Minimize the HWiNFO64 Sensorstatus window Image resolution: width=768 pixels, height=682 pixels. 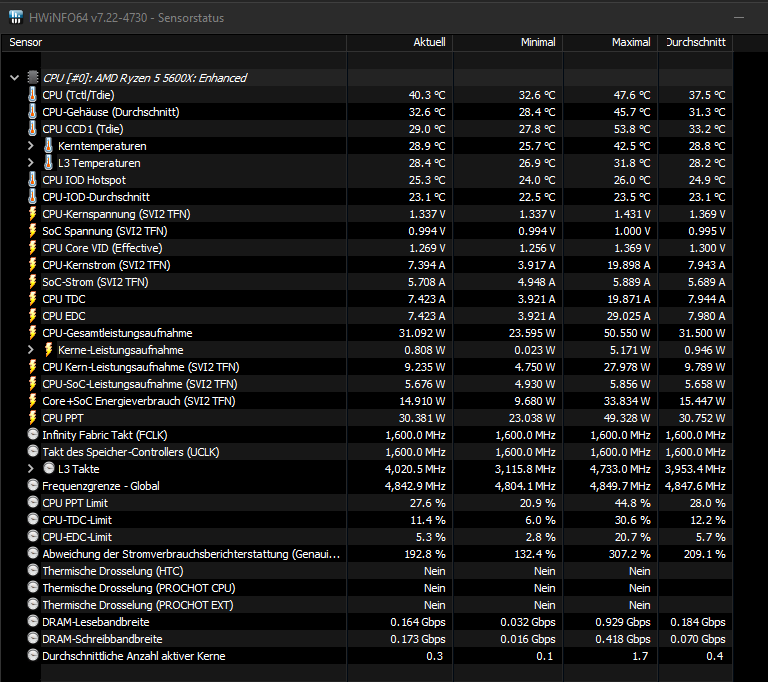pyautogui.click(x=739, y=18)
